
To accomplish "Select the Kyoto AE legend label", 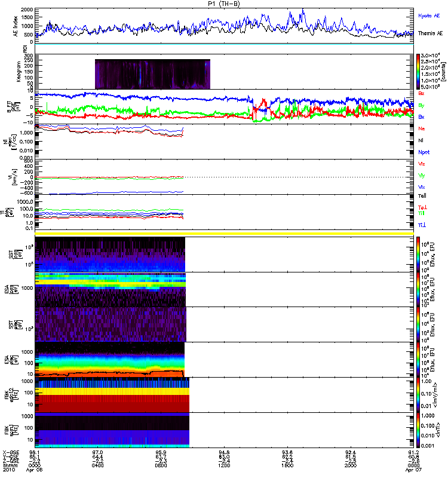I will (x=429, y=16).
